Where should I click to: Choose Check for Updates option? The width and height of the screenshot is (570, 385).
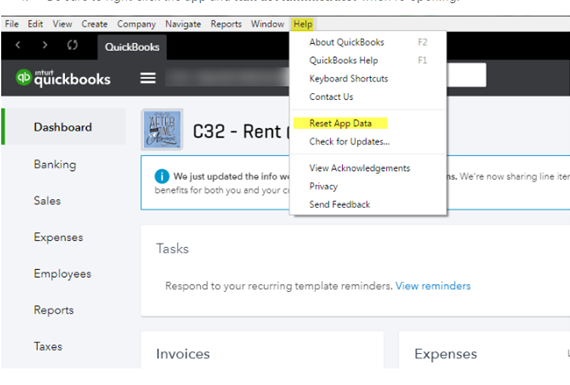tap(349, 141)
